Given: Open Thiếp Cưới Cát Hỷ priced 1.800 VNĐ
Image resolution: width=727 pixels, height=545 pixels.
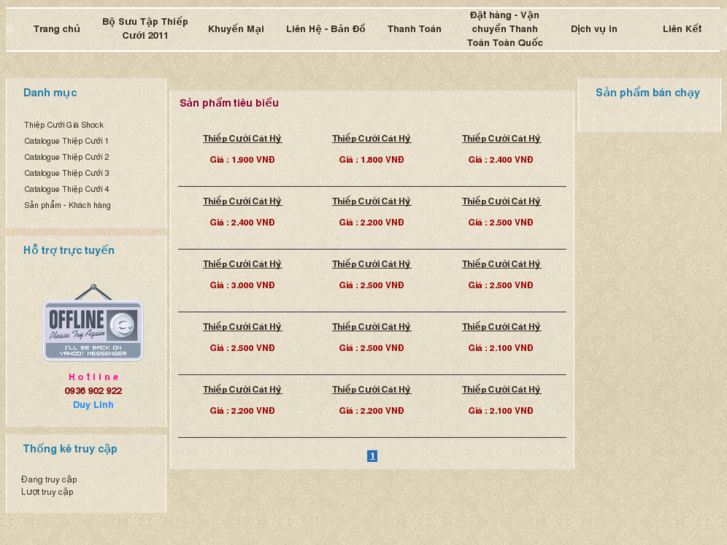Looking at the screenshot, I should pyautogui.click(x=371, y=138).
